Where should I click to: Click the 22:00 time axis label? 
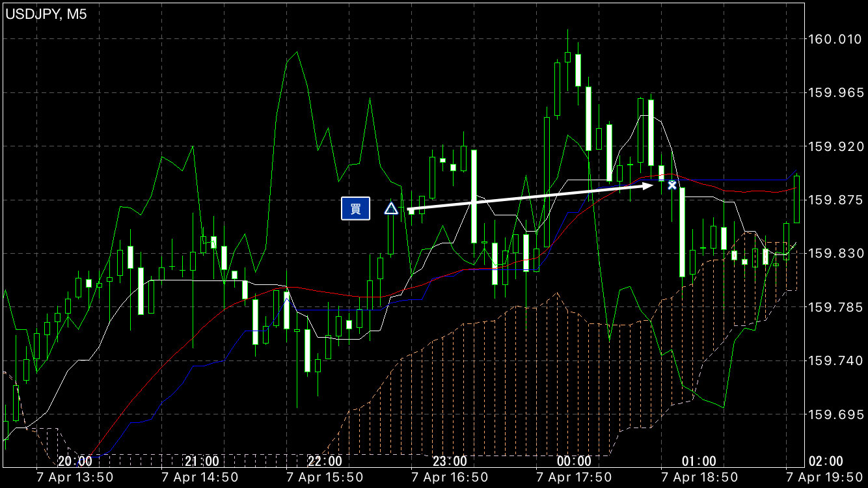(x=325, y=461)
